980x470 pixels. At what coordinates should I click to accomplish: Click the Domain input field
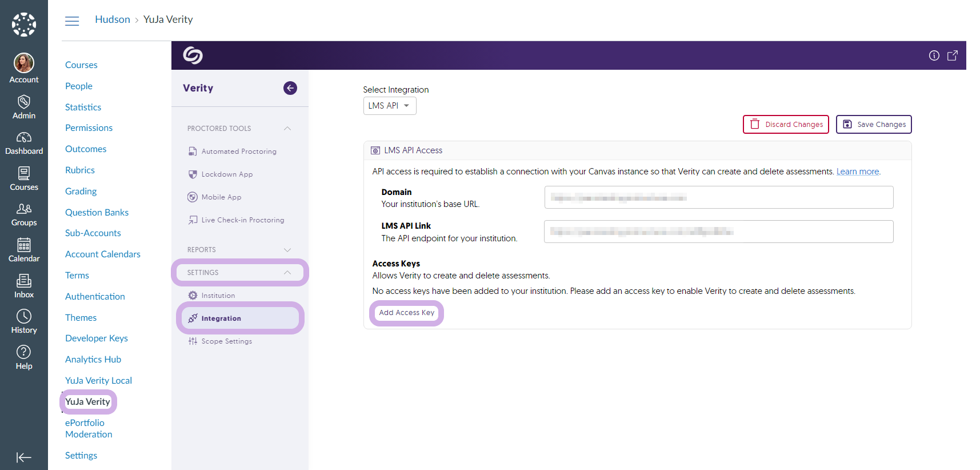click(719, 197)
